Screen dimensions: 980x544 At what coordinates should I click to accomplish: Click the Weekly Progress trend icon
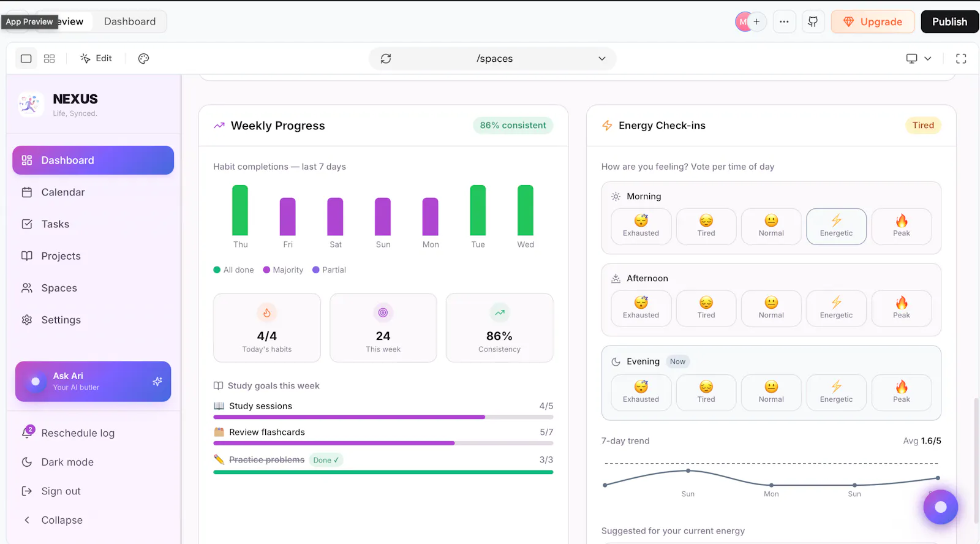pos(219,126)
